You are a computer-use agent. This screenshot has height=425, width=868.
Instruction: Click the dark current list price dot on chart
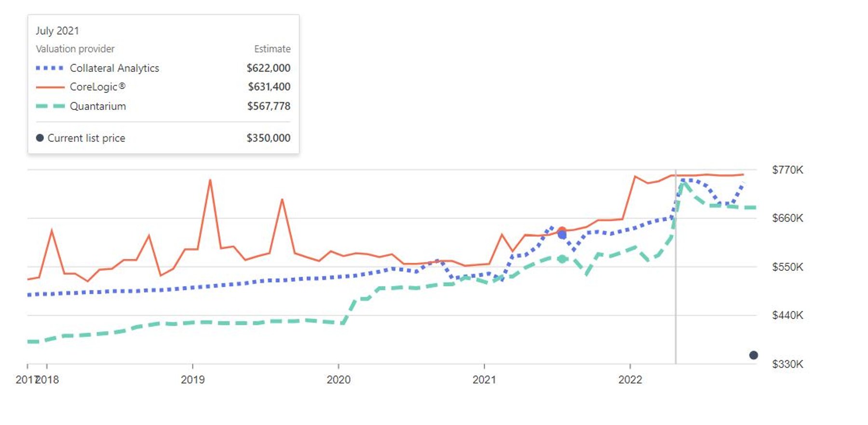click(753, 355)
